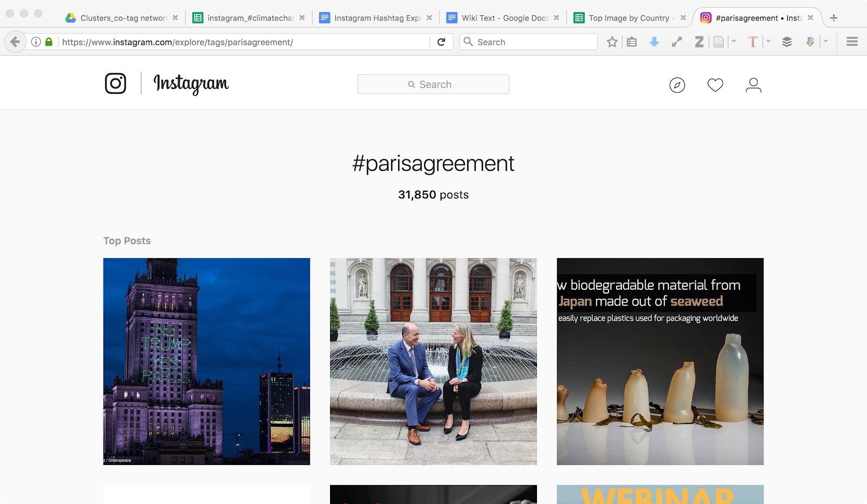Click the stacked layers toolbar icon
This screenshot has height=504, width=867.
point(787,42)
